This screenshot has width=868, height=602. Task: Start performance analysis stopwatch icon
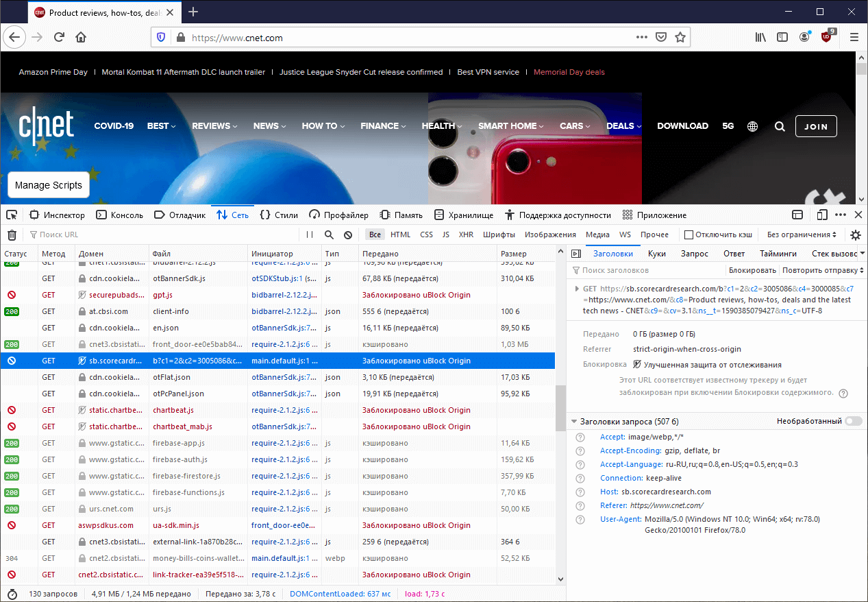click(12, 594)
